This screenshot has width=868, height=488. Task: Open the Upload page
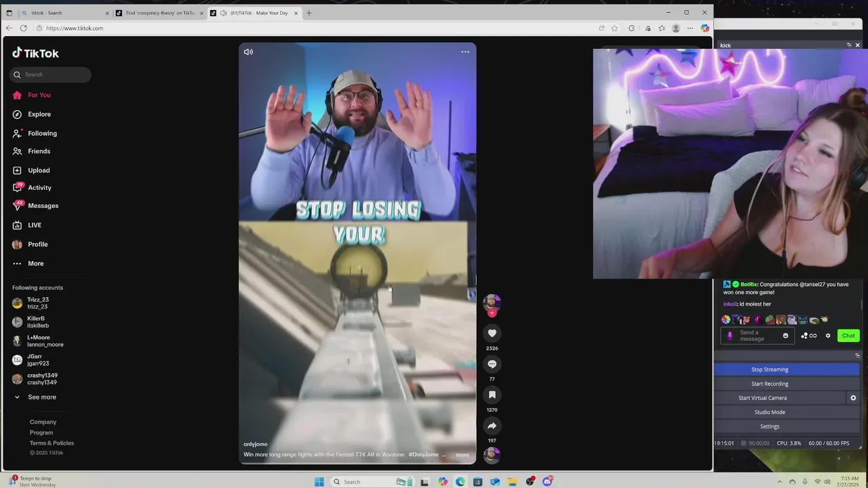(39, 170)
